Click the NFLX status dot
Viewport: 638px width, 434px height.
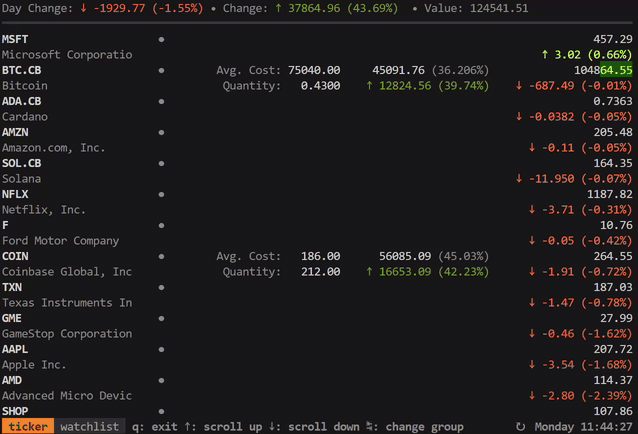tap(162, 194)
